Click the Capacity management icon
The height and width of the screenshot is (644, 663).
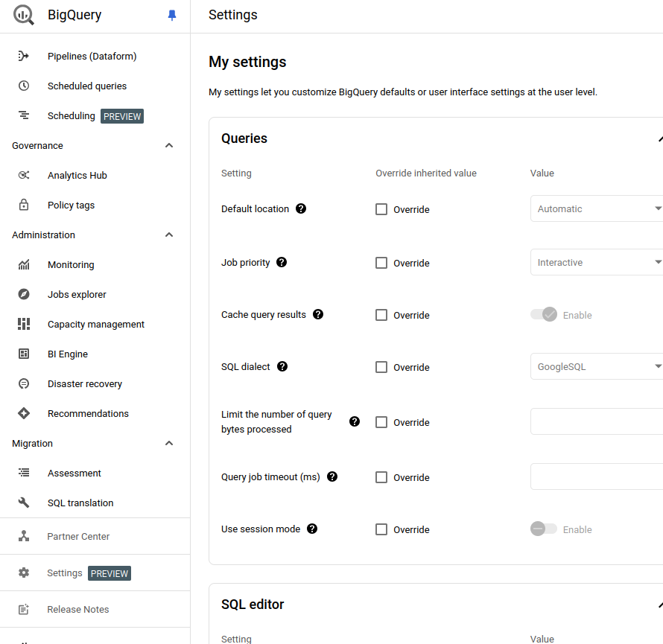point(24,324)
